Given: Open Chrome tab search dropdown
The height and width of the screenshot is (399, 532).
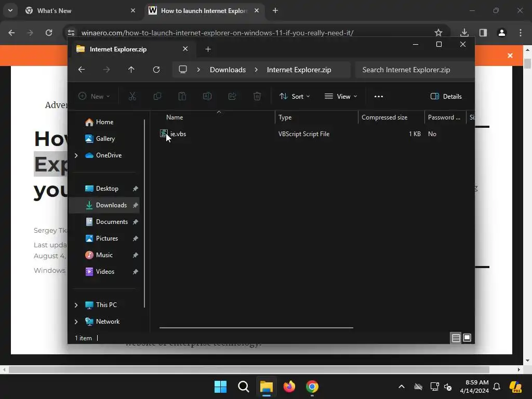Looking at the screenshot, I should [x=10, y=10].
